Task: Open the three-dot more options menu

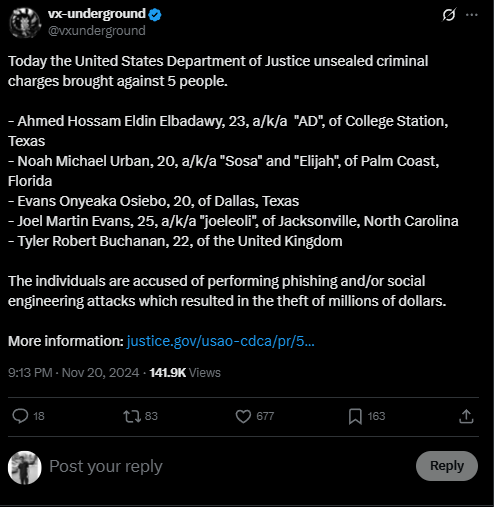Action: tap(472, 15)
